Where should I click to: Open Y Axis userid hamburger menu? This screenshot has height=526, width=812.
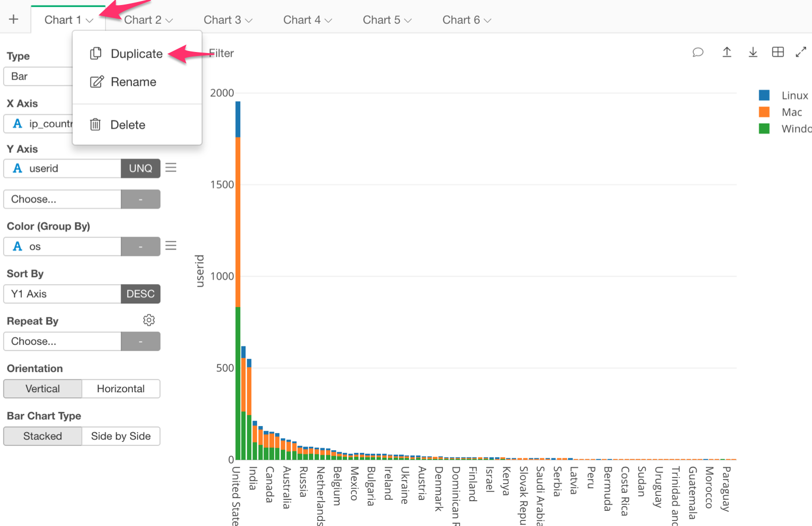pos(171,168)
